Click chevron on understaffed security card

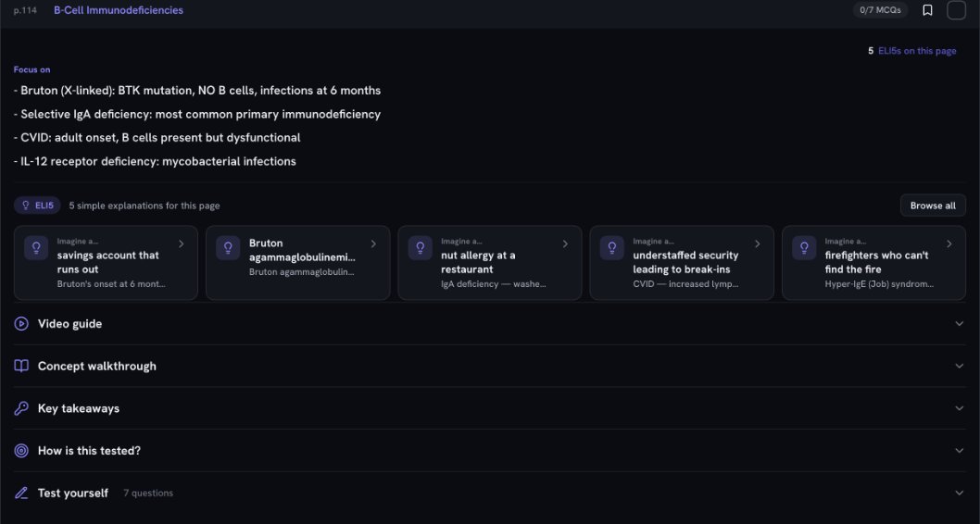(x=757, y=244)
